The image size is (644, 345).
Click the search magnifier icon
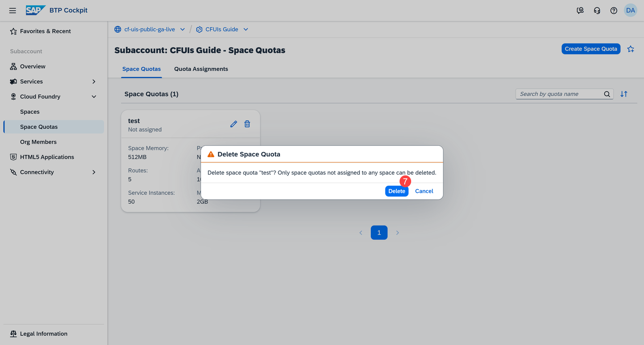(607, 94)
